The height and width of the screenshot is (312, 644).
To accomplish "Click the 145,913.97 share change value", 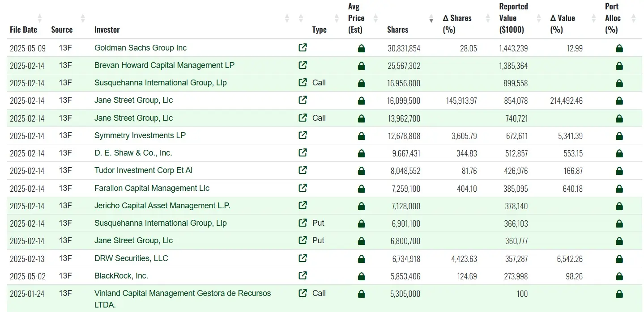I will pos(460,101).
